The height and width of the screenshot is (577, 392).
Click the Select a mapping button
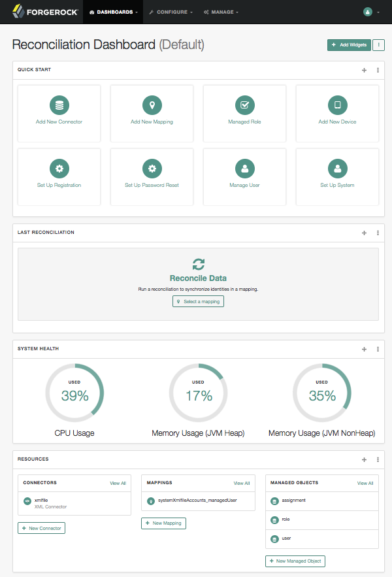click(198, 301)
